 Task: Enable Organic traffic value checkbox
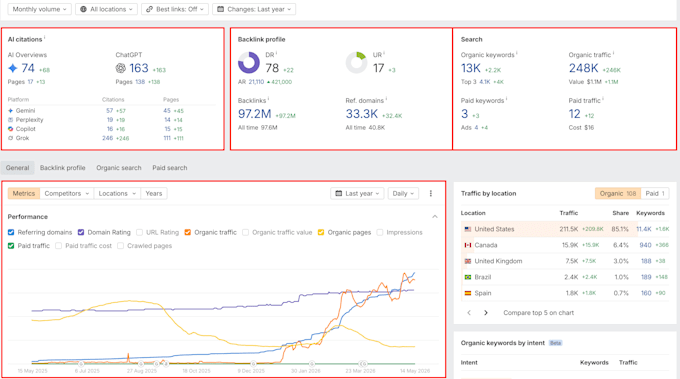[245, 232]
